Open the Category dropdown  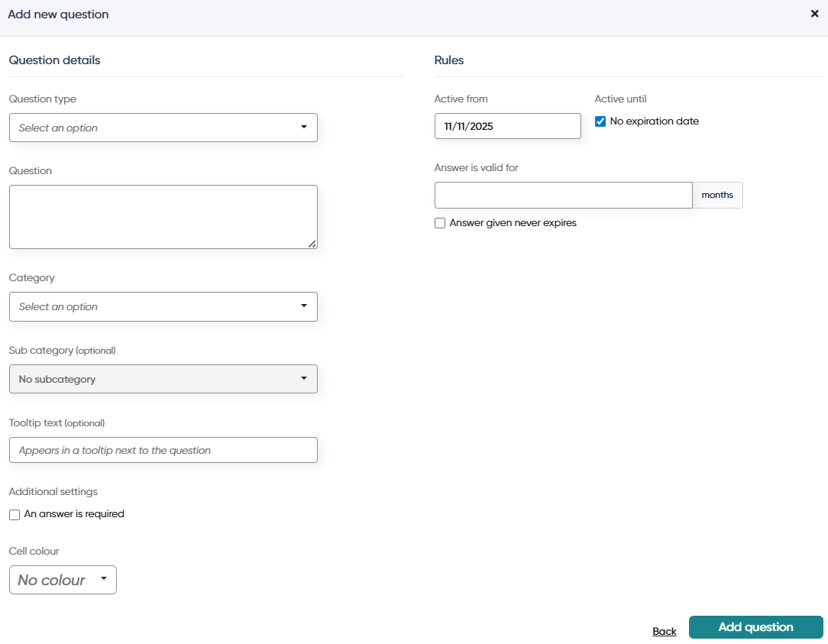point(163,306)
